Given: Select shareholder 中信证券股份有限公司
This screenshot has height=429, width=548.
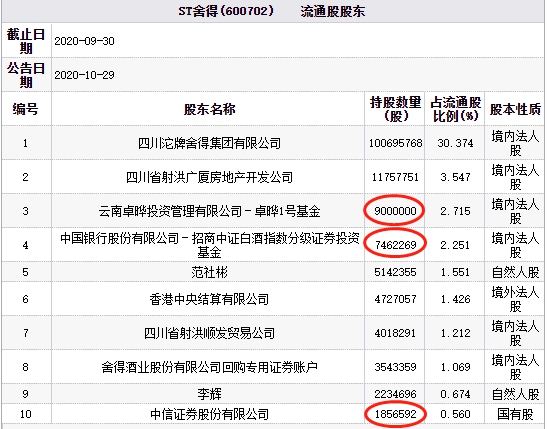Looking at the screenshot, I should pyautogui.click(x=209, y=414).
